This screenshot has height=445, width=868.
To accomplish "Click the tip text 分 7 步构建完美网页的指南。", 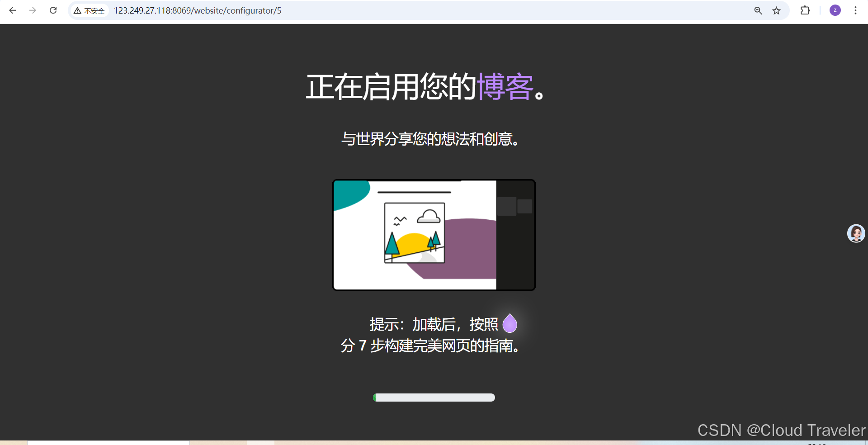I will pyautogui.click(x=430, y=346).
